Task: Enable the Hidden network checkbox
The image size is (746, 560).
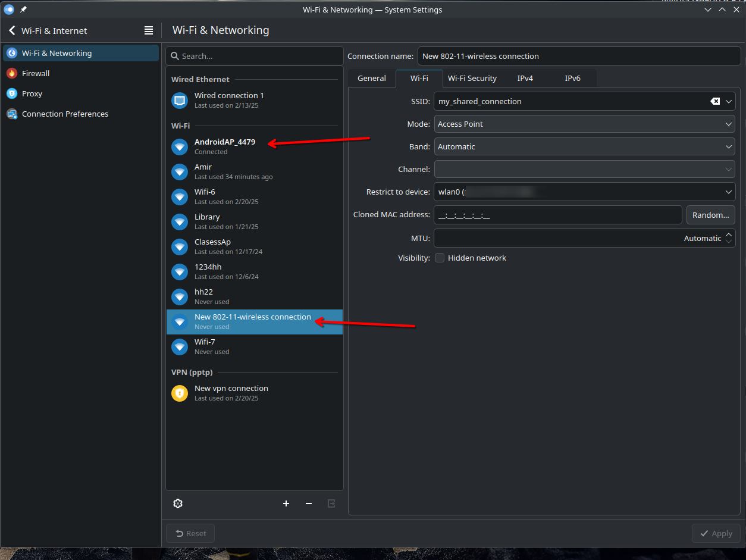Action: pyautogui.click(x=440, y=258)
